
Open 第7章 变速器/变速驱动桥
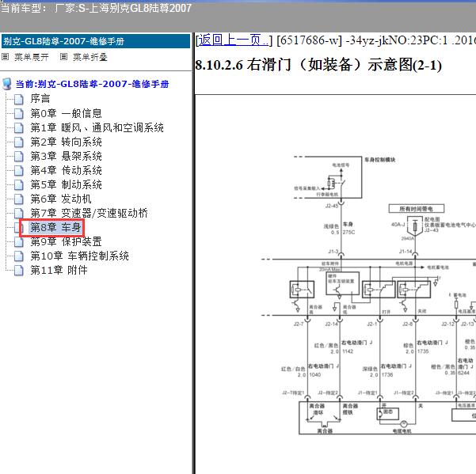(x=89, y=213)
